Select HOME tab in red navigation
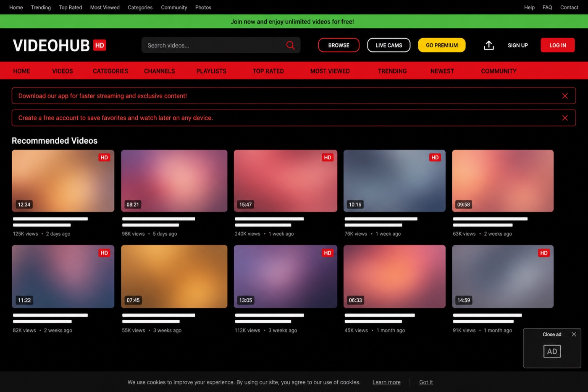Screen dimensions: 588x392 21,71
